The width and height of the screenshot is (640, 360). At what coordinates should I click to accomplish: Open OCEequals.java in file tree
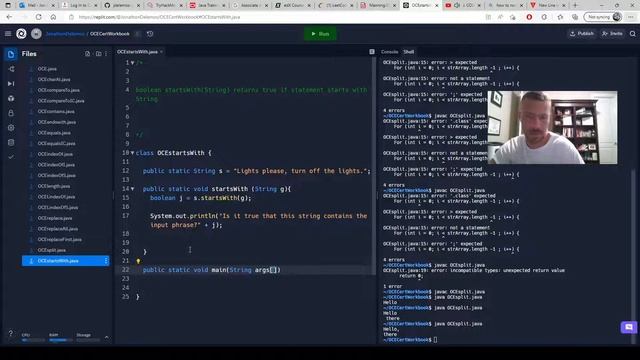54,133
